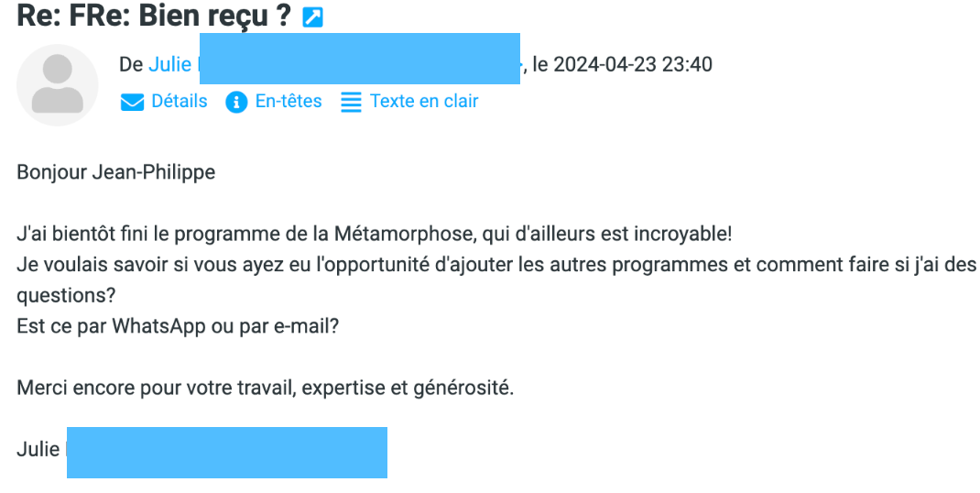Click the date 2024-04-23 23:40

click(x=633, y=64)
